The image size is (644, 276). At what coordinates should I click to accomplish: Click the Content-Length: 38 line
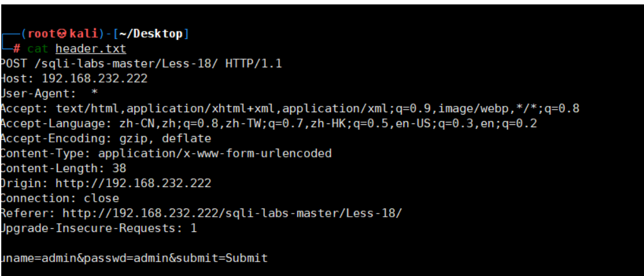(x=63, y=168)
